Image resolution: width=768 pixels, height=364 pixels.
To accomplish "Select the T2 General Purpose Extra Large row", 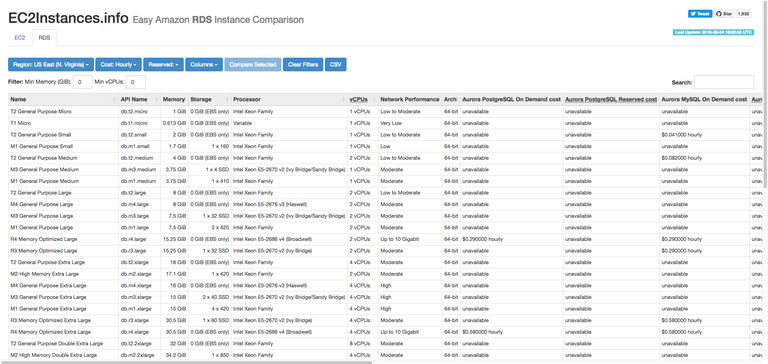I will point(384,263).
